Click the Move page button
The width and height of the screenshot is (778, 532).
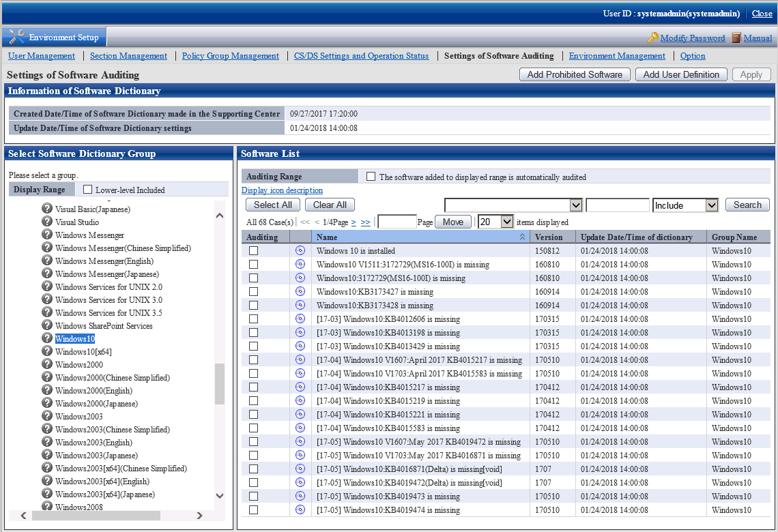(x=453, y=222)
